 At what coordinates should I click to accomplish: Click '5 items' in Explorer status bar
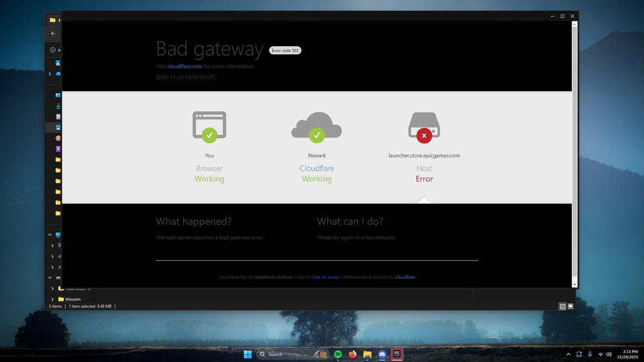pyautogui.click(x=56, y=306)
